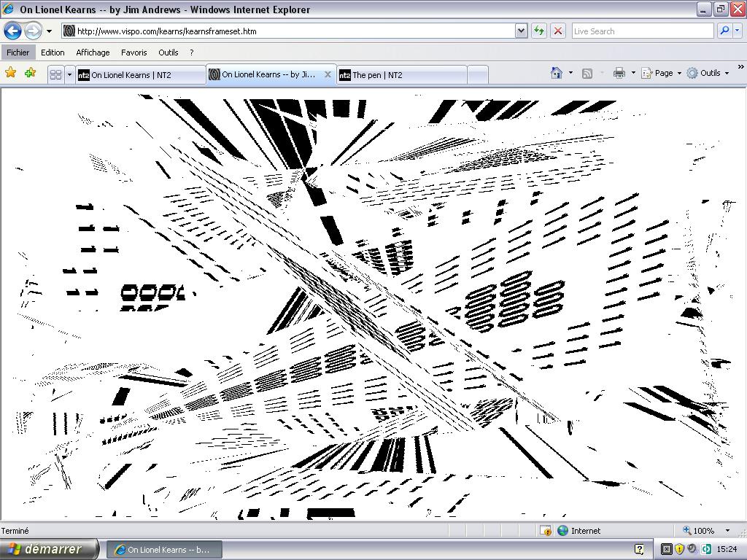
Task: Click the magnifier Search icon
Action: [x=724, y=31]
